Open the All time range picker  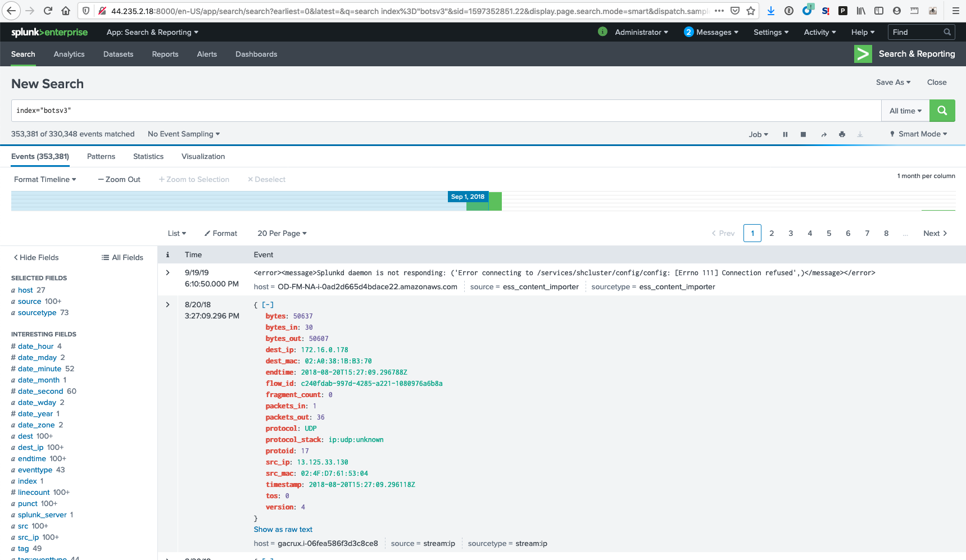(904, 111)
